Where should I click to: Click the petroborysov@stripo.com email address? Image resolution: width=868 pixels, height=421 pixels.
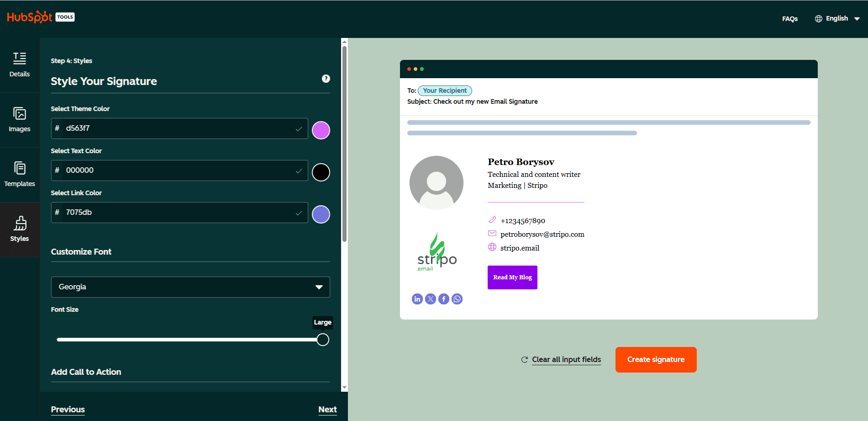click(x=542, y=234)
